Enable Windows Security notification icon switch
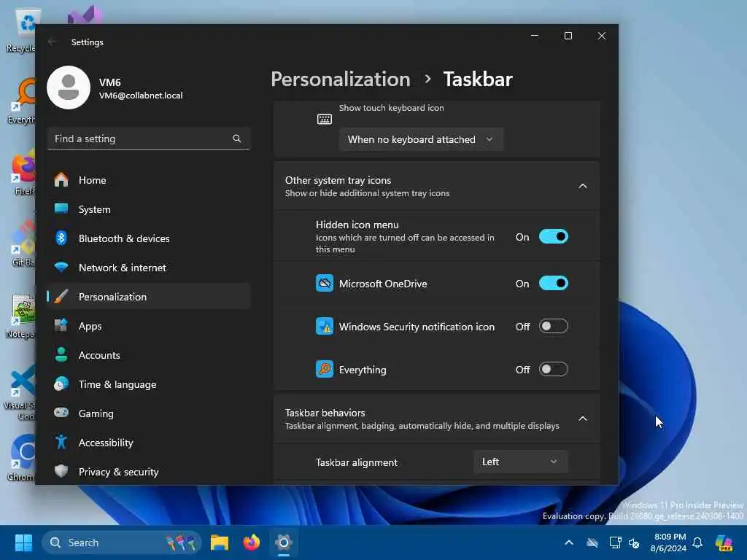 553,326
